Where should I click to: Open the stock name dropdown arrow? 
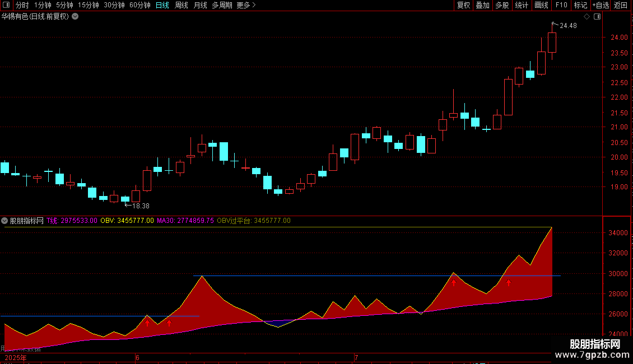coord(75,17)
